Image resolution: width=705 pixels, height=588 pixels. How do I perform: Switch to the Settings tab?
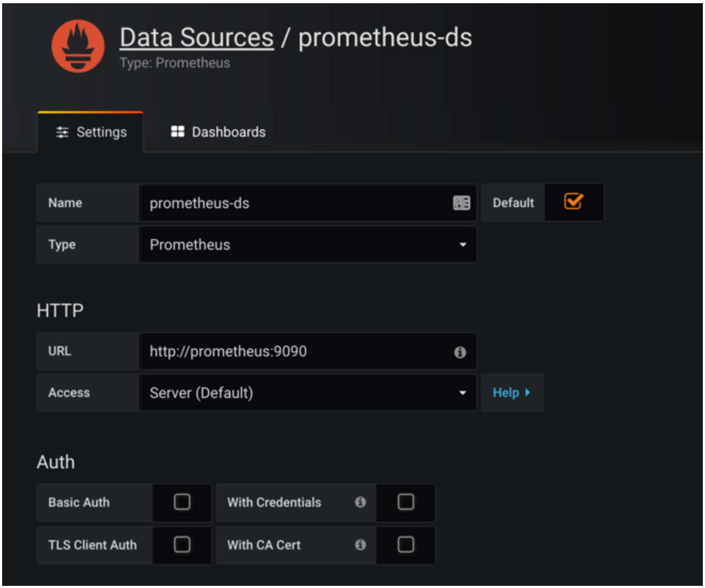[x=91, y=132]
